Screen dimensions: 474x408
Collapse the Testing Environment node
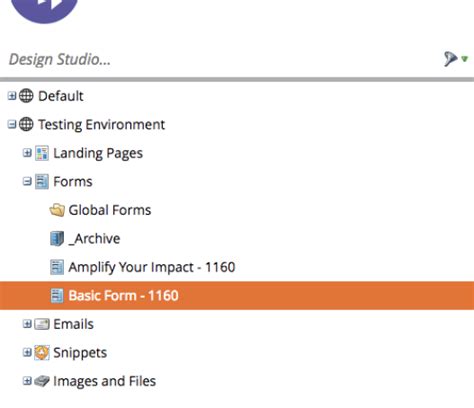(12, 125)
